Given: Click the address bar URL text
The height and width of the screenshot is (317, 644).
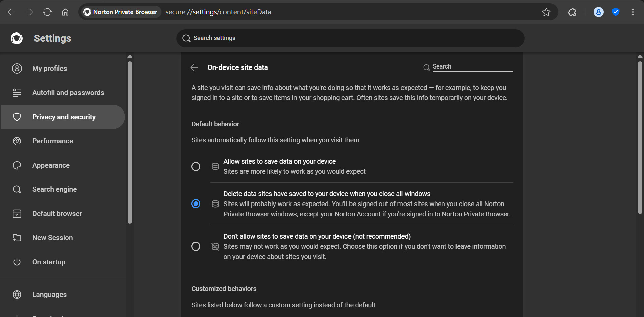Looking at the screenshot, I should tap(218, 12).
